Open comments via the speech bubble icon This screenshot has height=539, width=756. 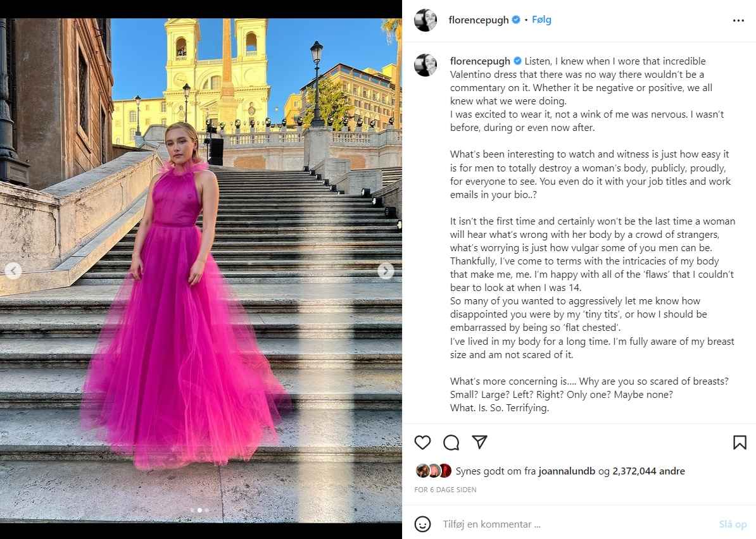point(451,442)
